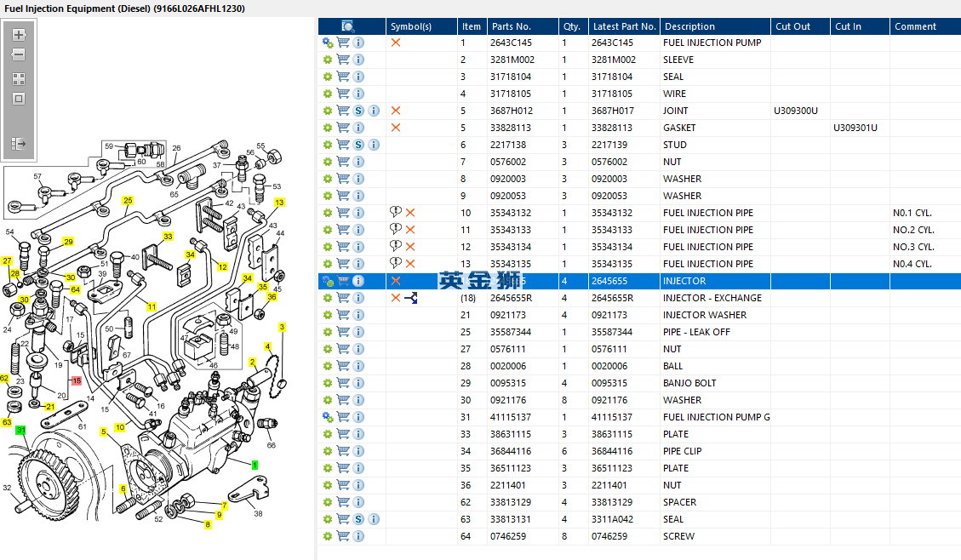Click red-highlighted callout 18 in diagram

click(x=76, y=380)
